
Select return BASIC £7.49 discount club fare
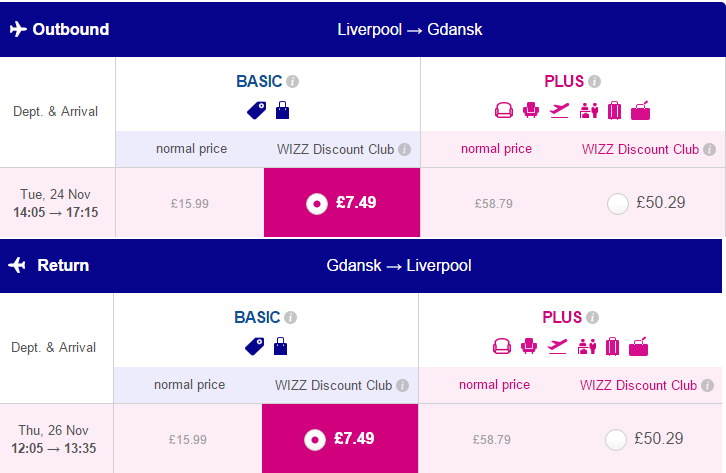pos(315,440)
